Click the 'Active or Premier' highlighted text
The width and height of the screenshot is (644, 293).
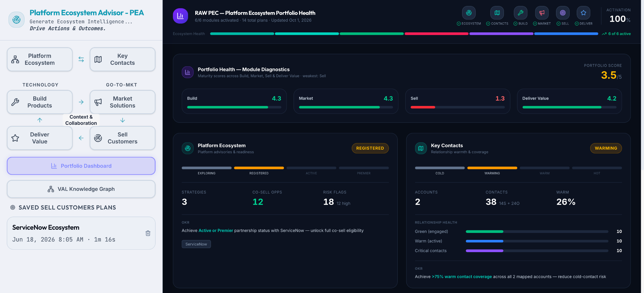tap(216, 230)
